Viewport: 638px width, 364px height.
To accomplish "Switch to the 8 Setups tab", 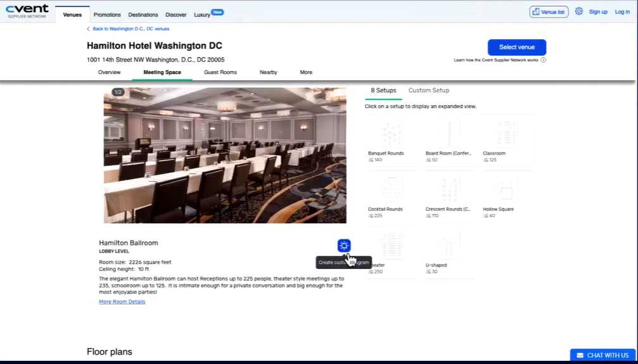I will point(383,91).
